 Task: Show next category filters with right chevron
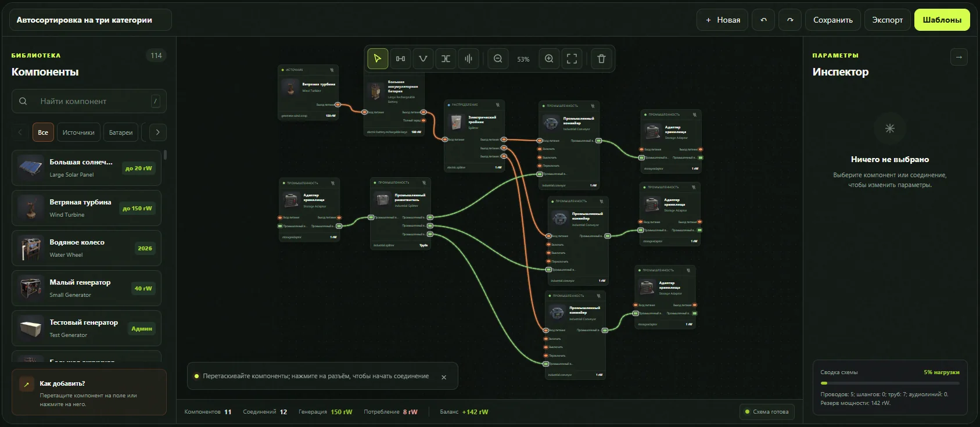tap(157, 132)
